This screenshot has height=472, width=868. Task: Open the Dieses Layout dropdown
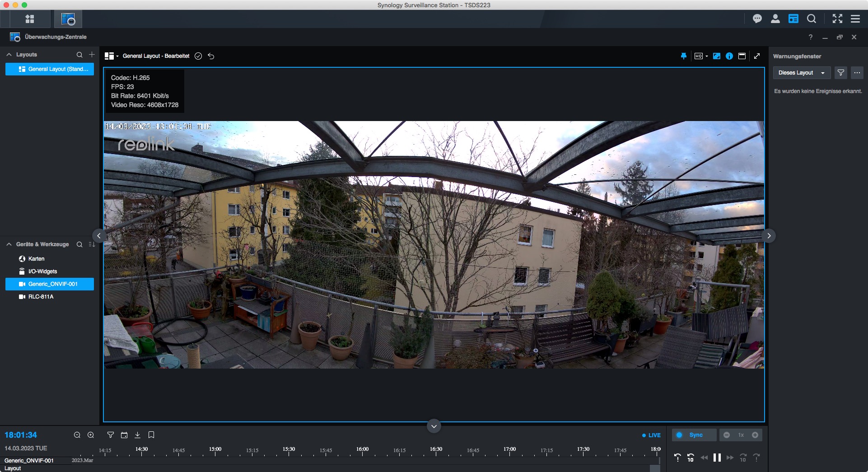pos(802,73)
